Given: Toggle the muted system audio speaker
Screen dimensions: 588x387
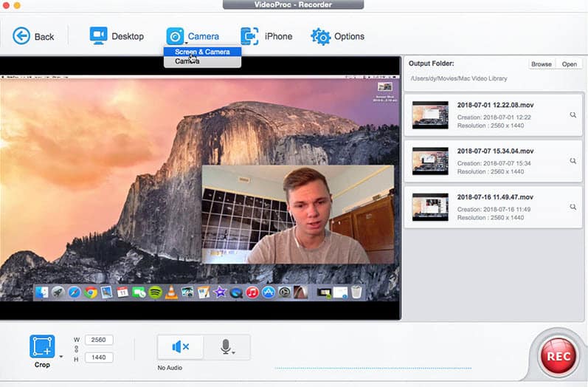Looking at the screenshot, I should tap(181, 346).
